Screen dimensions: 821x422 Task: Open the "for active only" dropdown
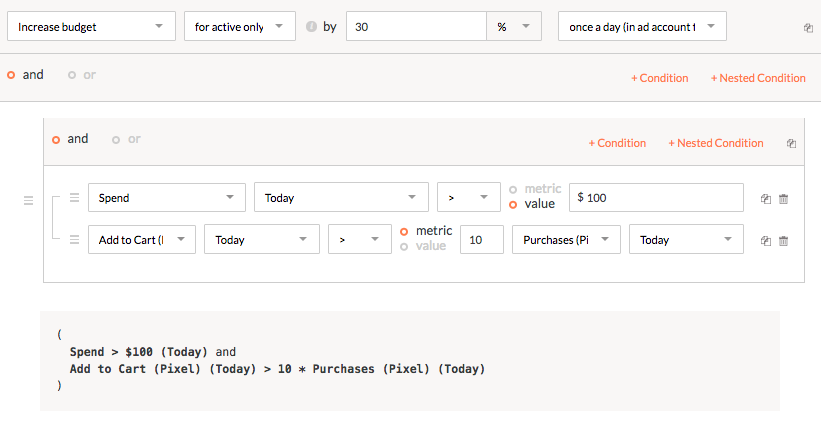point(239,27)
